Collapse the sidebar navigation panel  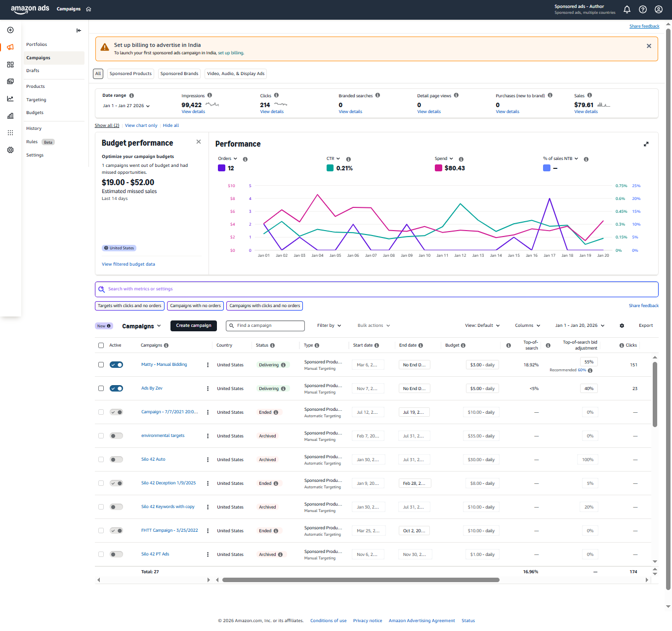79,31
